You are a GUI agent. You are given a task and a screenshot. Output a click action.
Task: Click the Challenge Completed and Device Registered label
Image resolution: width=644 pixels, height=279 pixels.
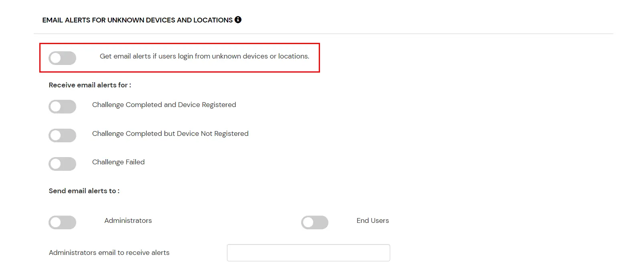tap(164, 105)
